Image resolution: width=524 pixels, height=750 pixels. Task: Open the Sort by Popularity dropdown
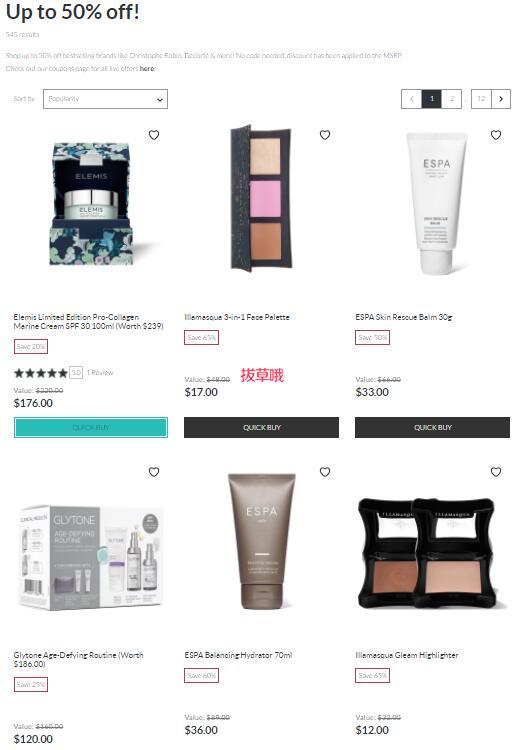pyautogui.click(x=105, y=99)
